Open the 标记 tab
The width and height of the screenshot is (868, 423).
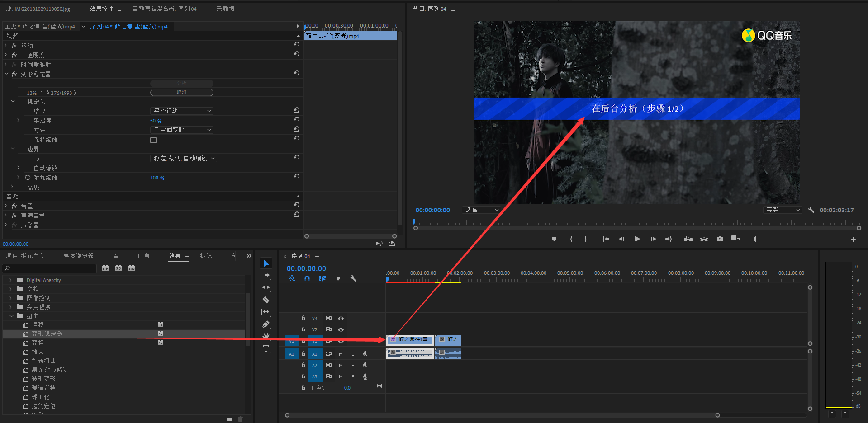(x=206, y=256)
